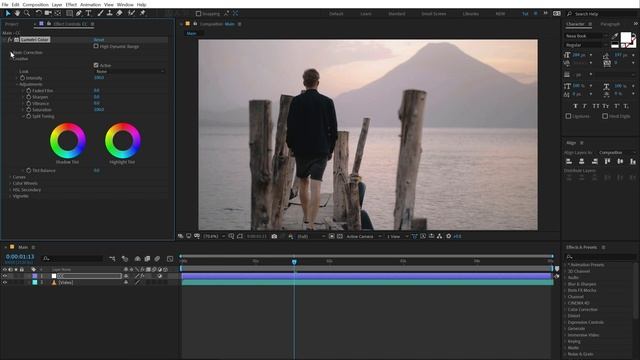Screen dimensions: 640x360
Task: Expand the Curves section
Action: click(x=10, y=177)
